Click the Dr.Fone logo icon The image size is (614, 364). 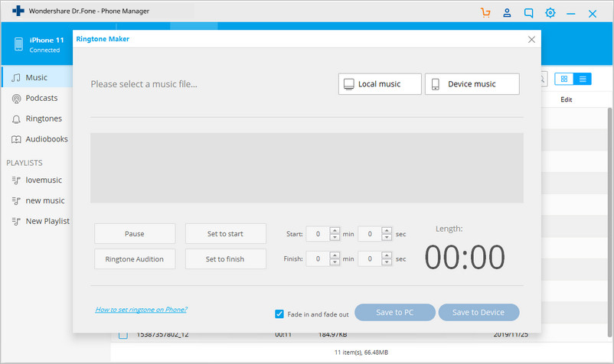pos(18,11)
